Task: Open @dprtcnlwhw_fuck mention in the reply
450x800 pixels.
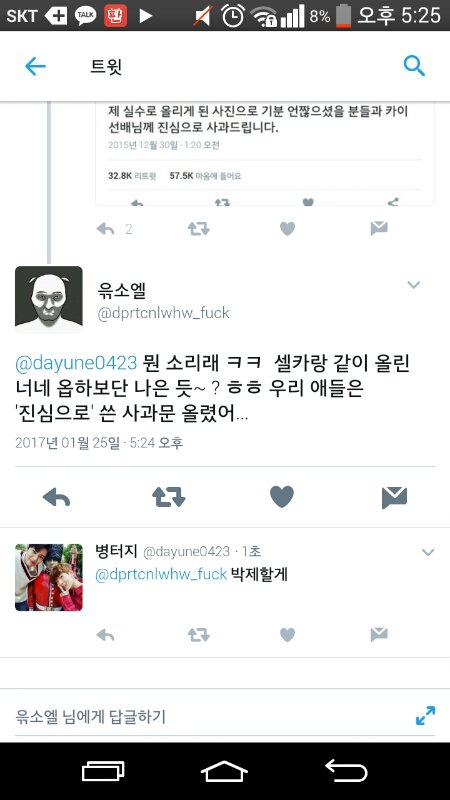Action: tap(161, 574)
